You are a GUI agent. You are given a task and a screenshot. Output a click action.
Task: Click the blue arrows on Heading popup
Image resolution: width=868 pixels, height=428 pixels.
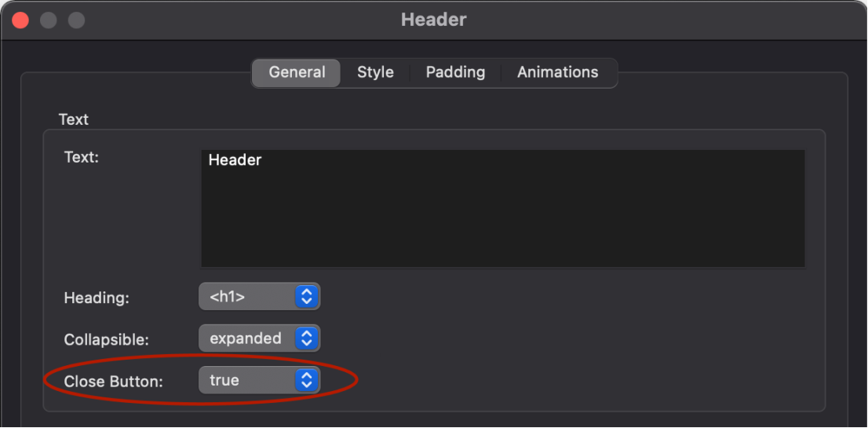coord(306,297)
